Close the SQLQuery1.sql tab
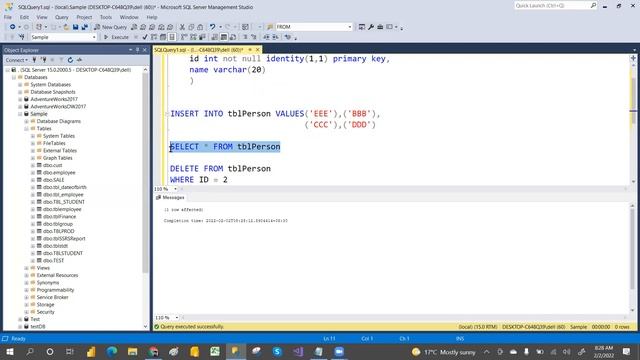The height and width of the screenshot is (360, 640). pos(258,50)
